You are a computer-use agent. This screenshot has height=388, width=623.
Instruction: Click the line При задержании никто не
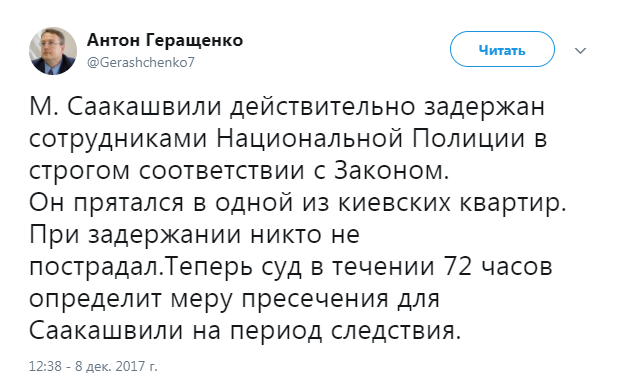(x=194, y=236)
